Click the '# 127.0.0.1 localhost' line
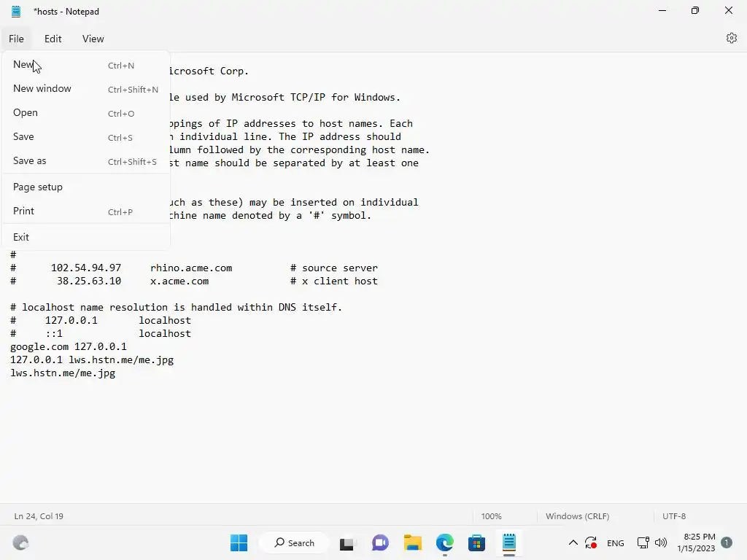 click(101, 321)
